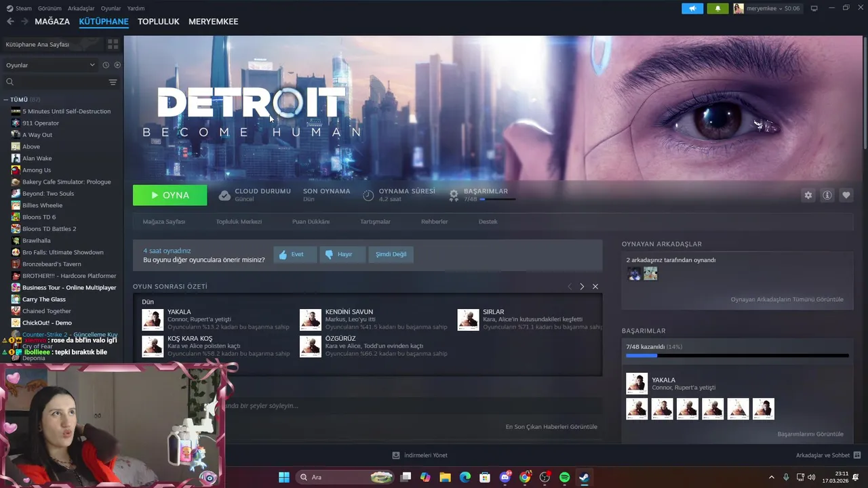This screenshot has height=488, width=868.
Task: Open the Destek link
Action: [x=488, y=222]
